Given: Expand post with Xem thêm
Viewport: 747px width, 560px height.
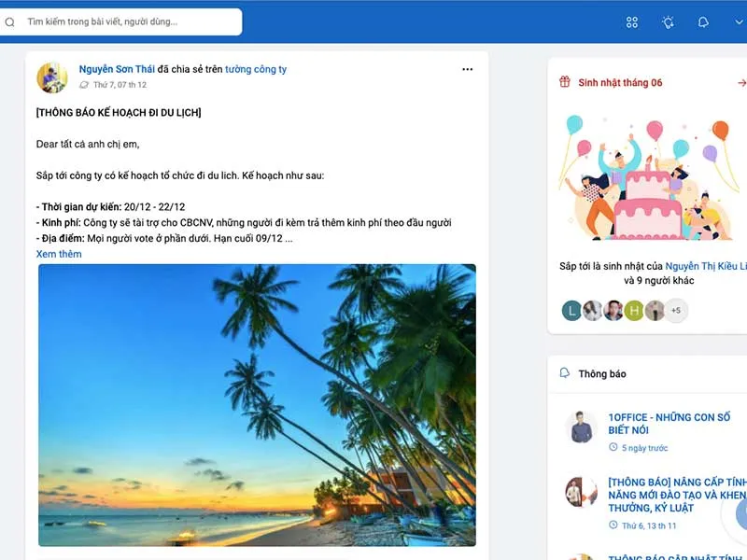Looking at the screenshot, I should click(59, 254).
